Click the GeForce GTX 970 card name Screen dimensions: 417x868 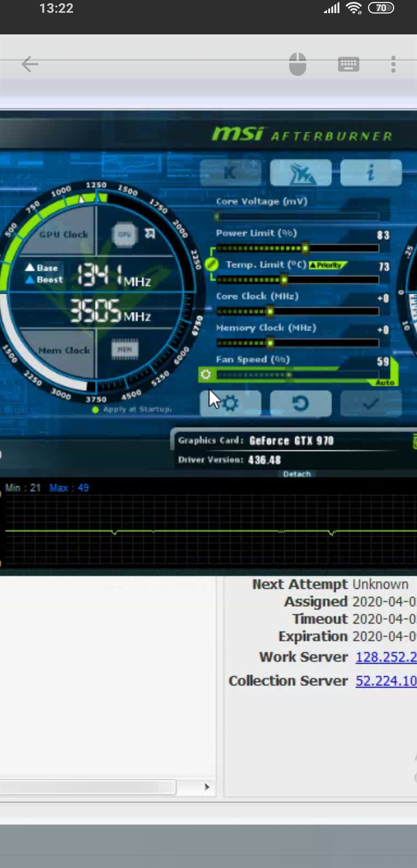(292, 441)
